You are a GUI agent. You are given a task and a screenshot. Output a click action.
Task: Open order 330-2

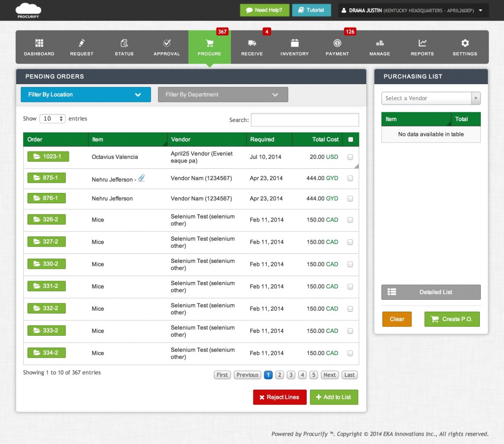(47, 264)
